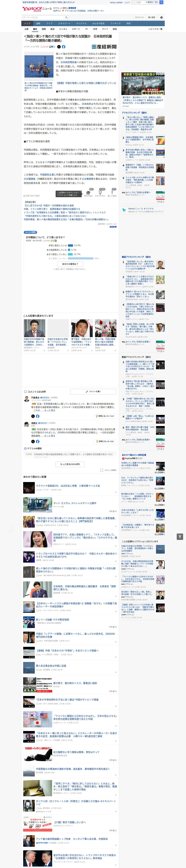Open the gas field rig article photo
Screen dimensions: 186x868
(39, 67)
